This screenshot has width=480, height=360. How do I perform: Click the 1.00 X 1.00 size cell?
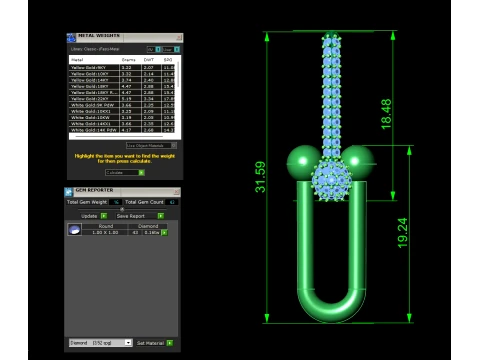coord(105,232)
